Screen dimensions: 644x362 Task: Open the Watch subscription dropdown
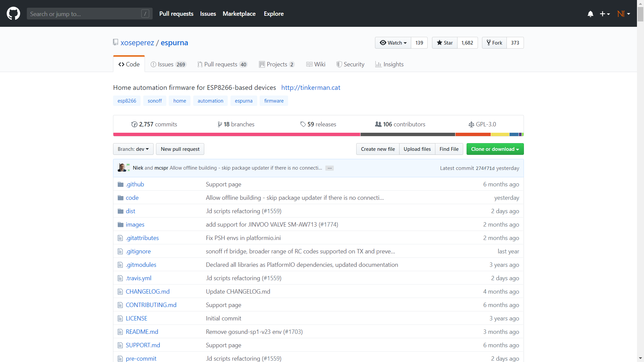pyautogui.click(x=393, y=43)
